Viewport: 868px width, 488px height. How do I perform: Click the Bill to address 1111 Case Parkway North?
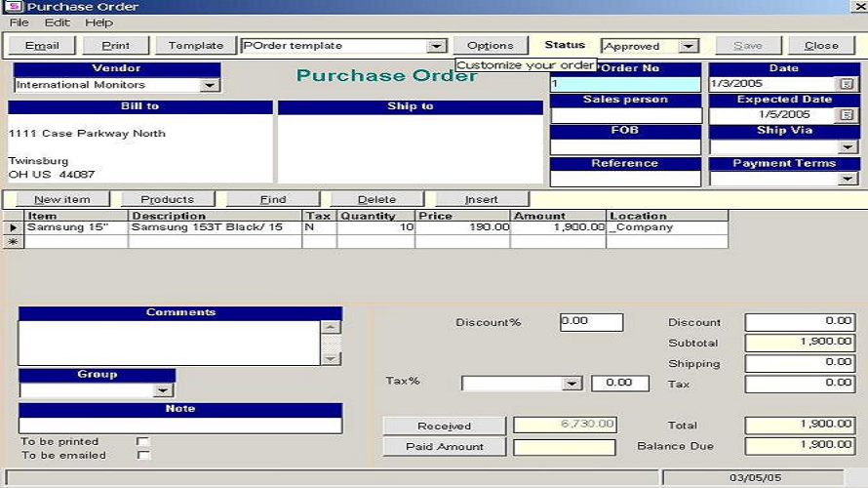tap(87, 134)
